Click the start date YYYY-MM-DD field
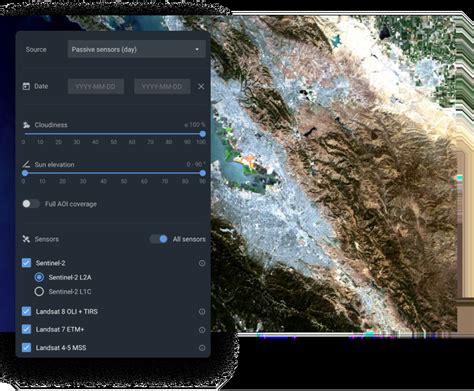The image size is (474, 391). click(x=96, y=87)
